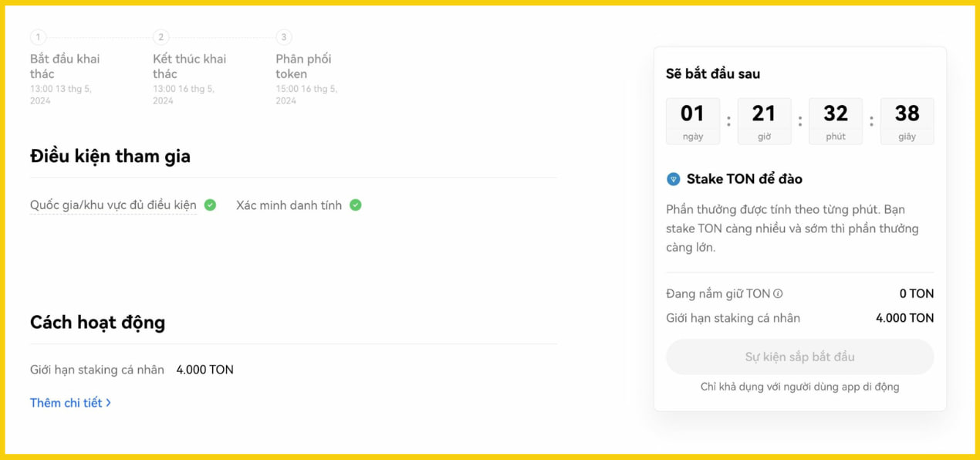Select the Bắt đầu khai thác step
980x460 pixels.
[65, 66]
